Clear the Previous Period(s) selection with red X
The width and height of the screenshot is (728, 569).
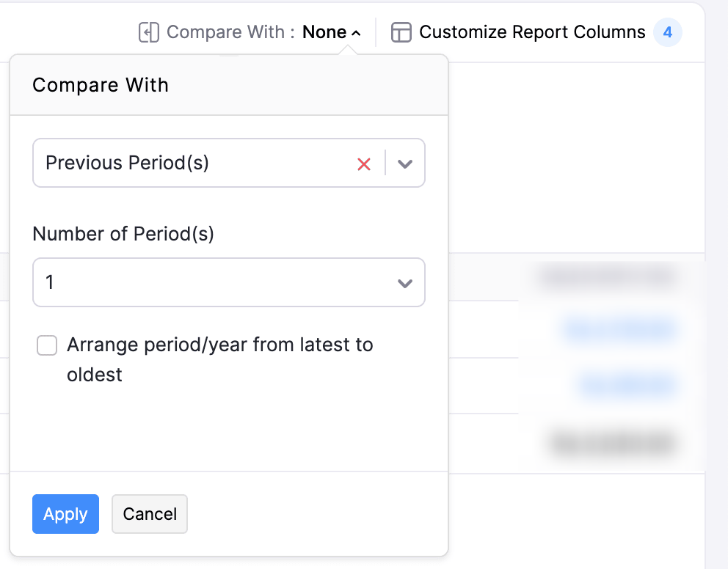point(363,164)
